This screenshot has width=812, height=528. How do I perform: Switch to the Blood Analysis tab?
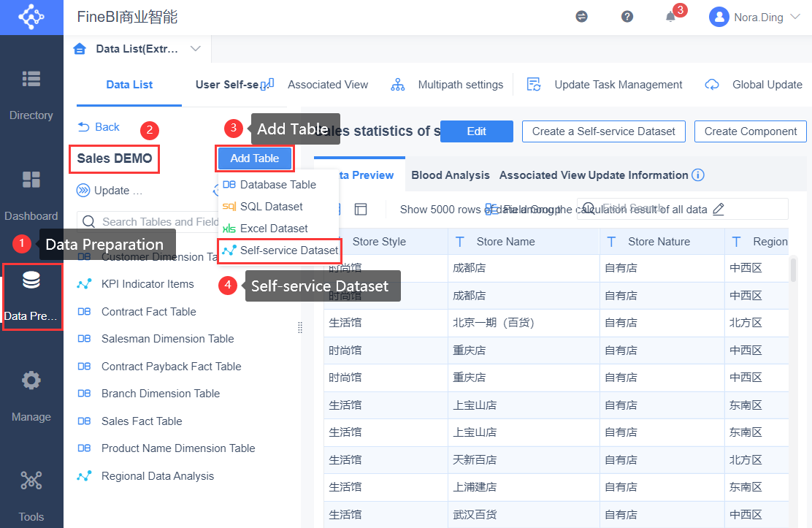[451, 175]
